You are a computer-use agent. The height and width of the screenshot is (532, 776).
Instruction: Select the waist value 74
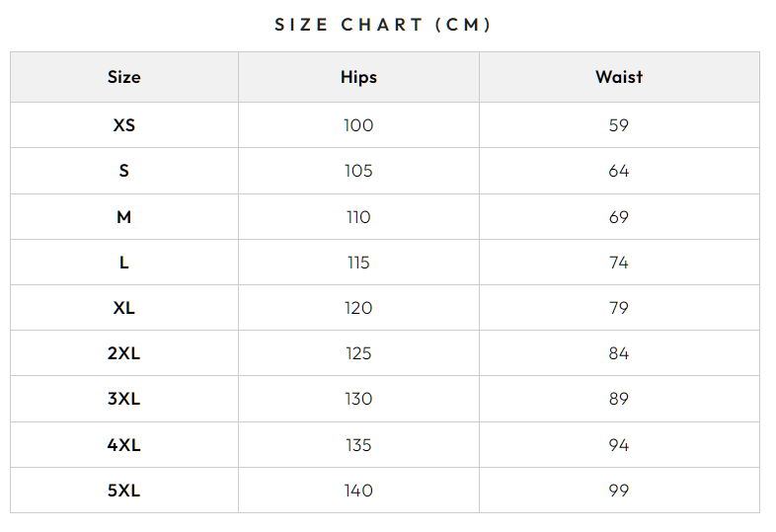coord(619,263)
